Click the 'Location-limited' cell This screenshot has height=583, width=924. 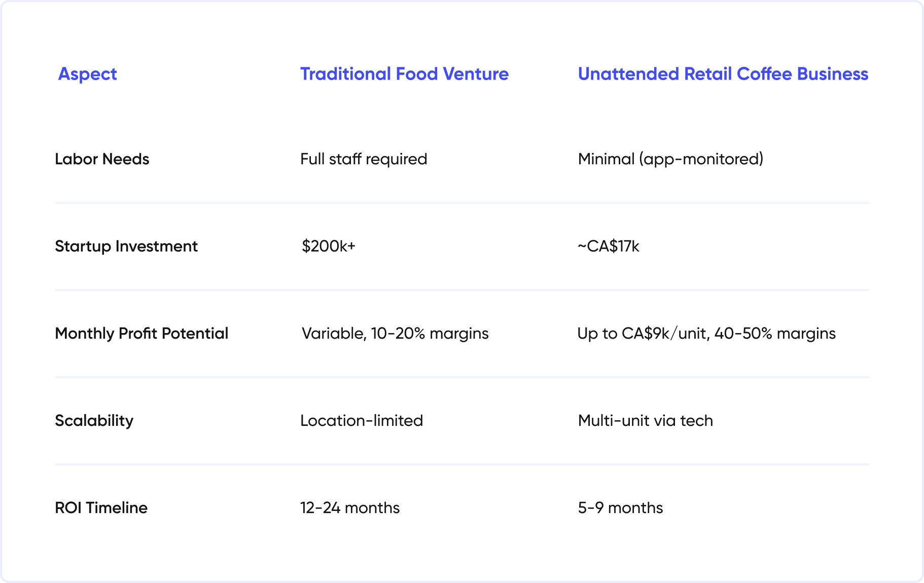point(362,421)
